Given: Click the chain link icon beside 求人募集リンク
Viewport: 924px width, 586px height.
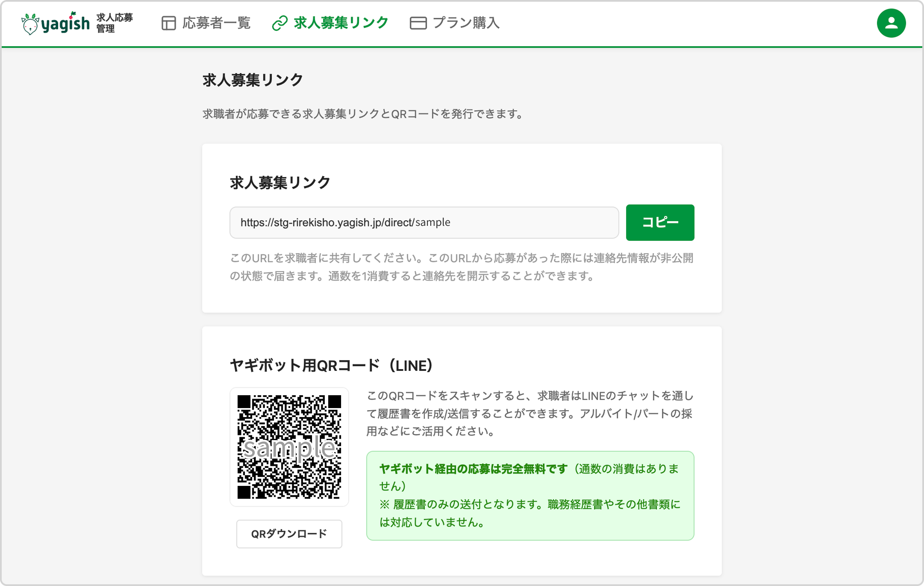Looking at the screenshot, I should click(280, 23).
